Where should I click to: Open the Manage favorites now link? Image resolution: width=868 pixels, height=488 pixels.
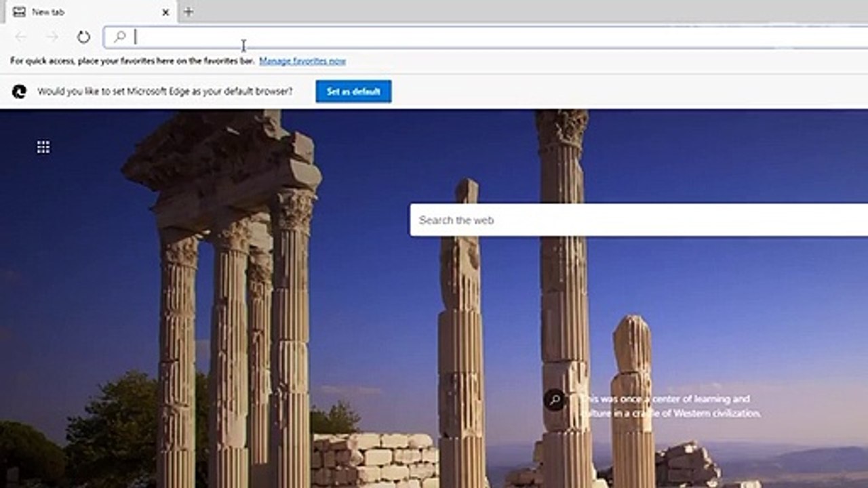tap(302, 61)
